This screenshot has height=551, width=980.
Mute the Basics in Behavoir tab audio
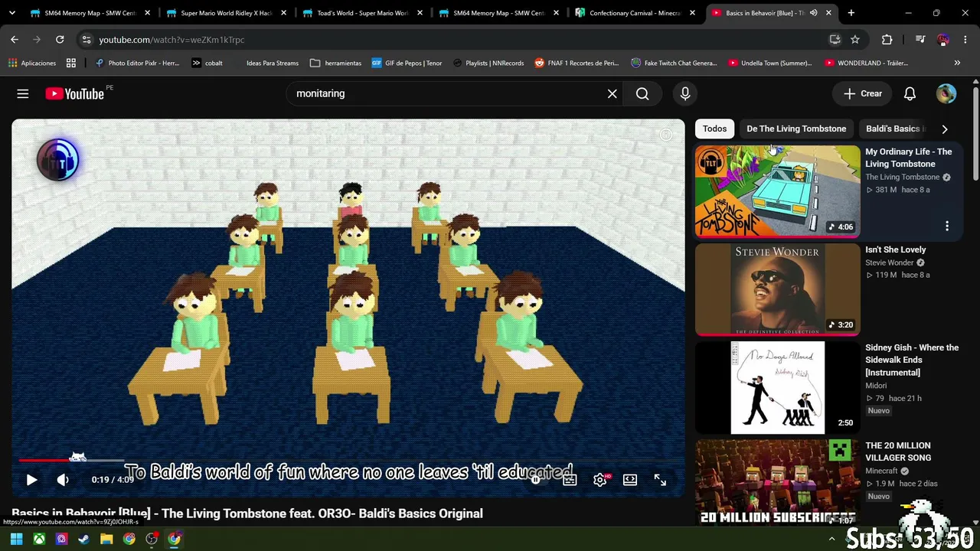tap(813, 13)
